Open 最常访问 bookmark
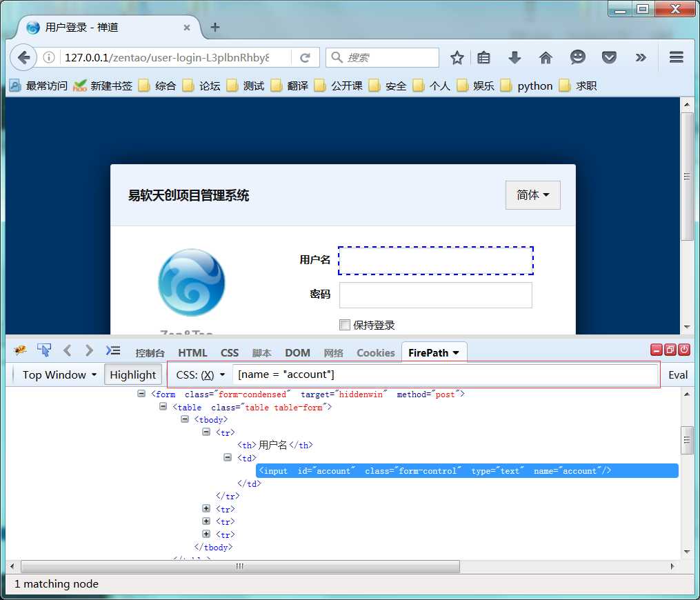 click(39, 86)
